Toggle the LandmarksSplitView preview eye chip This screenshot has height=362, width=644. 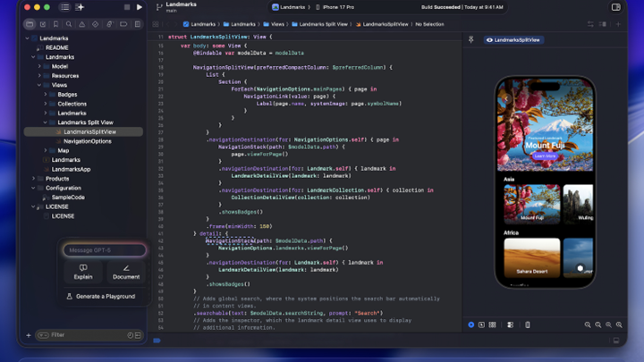point(514,40)
